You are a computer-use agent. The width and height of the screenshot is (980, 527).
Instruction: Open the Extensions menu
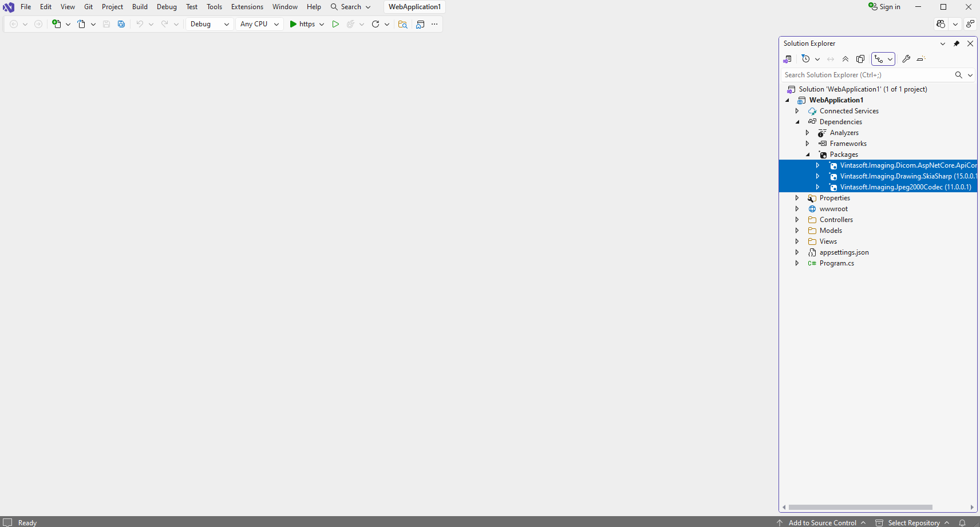coord(247,7)
